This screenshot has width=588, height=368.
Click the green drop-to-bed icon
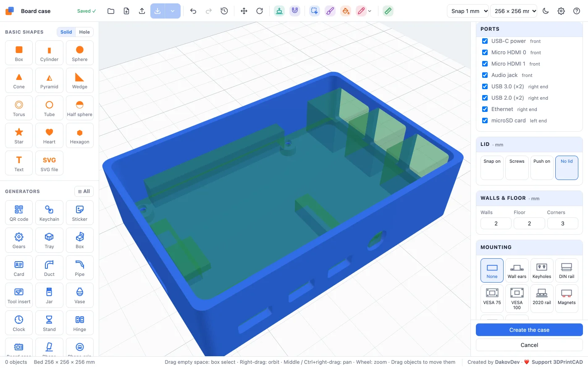point(279,11)
